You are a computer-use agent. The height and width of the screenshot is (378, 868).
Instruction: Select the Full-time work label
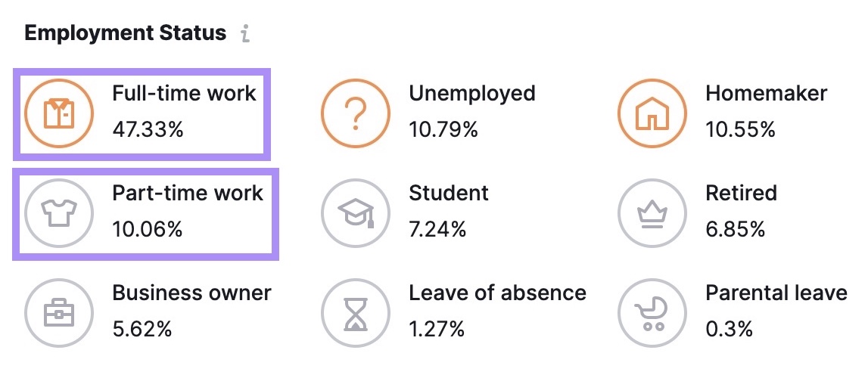tap(184, 94)
